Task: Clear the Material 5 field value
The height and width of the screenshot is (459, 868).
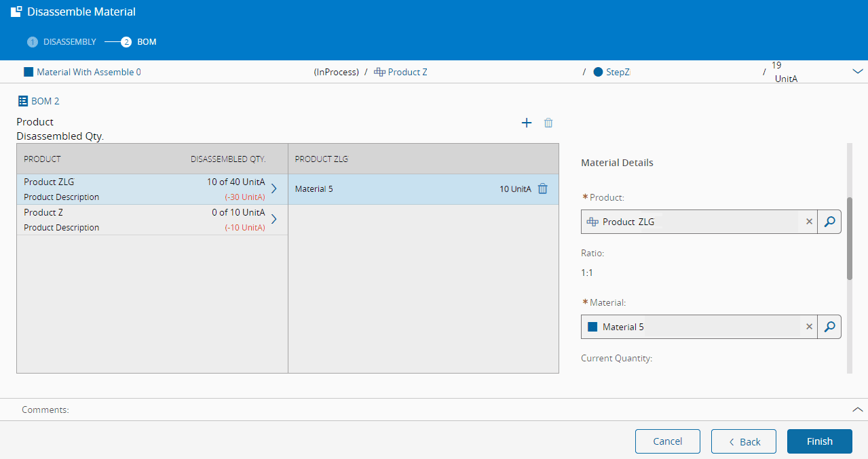Action: [809, 327]
